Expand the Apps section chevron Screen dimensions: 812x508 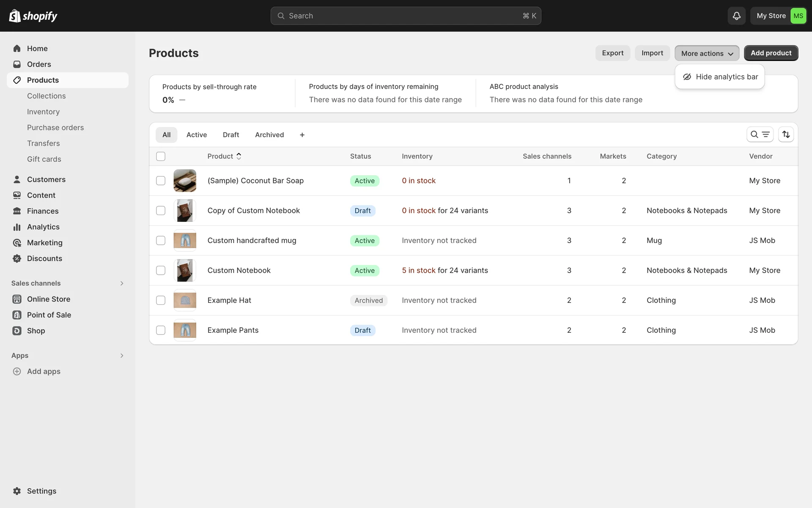[122, 356]
